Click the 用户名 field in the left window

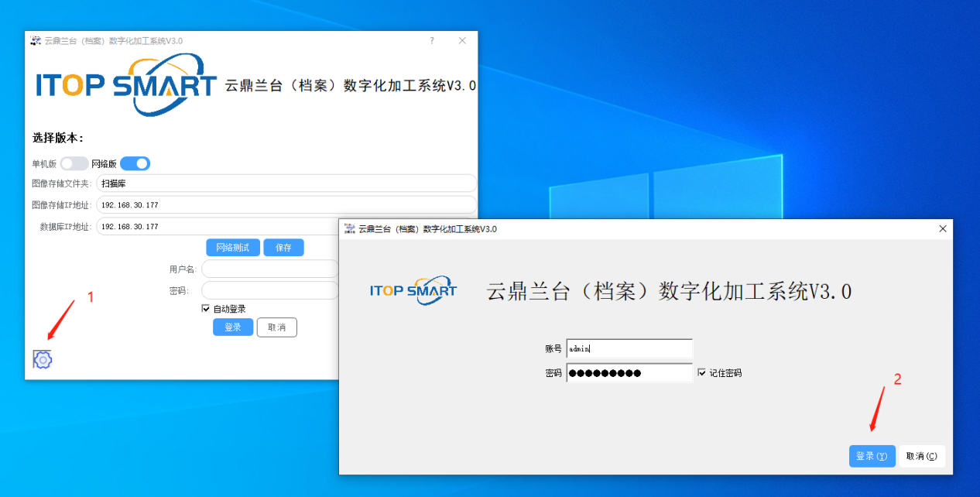tap(269, 269)
